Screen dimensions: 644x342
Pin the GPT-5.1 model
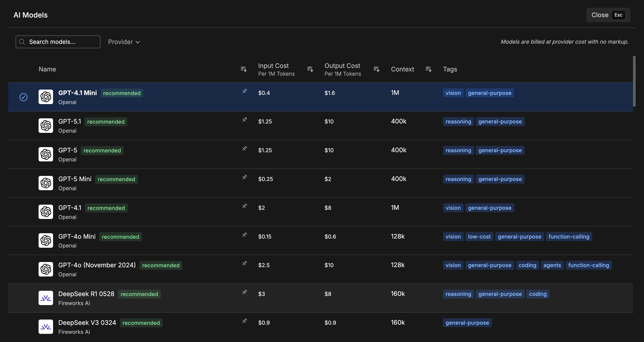point(244,120)
